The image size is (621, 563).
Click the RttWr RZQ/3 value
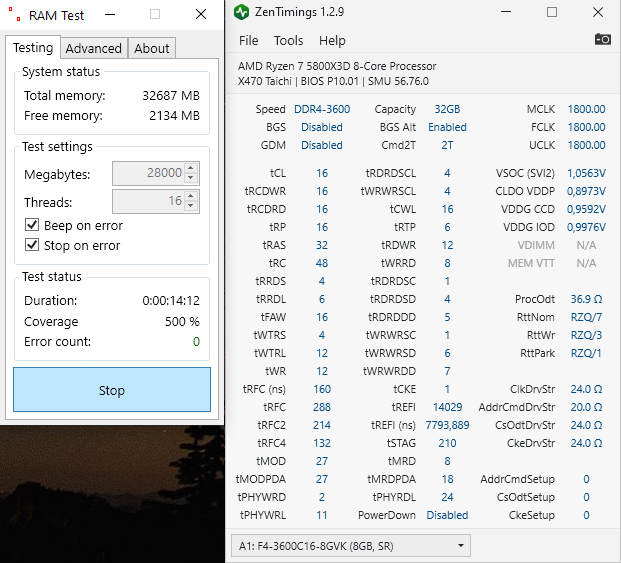tap(586, 335)
